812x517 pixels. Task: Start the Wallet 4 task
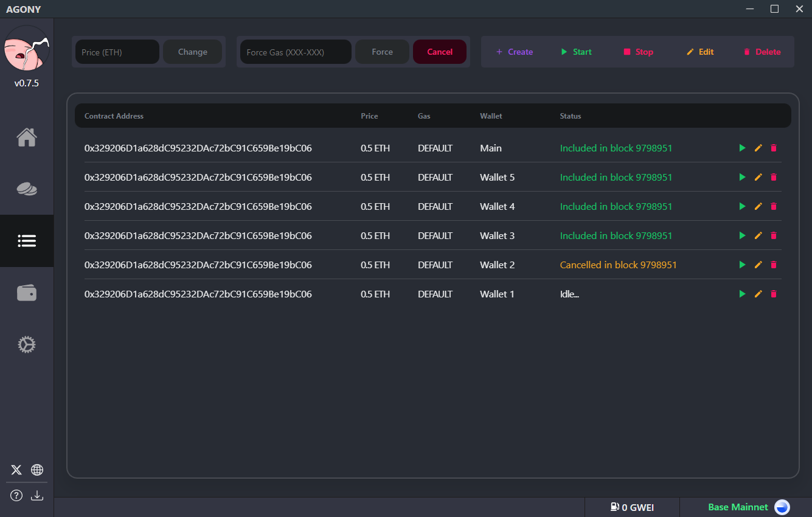pos(742,206)
